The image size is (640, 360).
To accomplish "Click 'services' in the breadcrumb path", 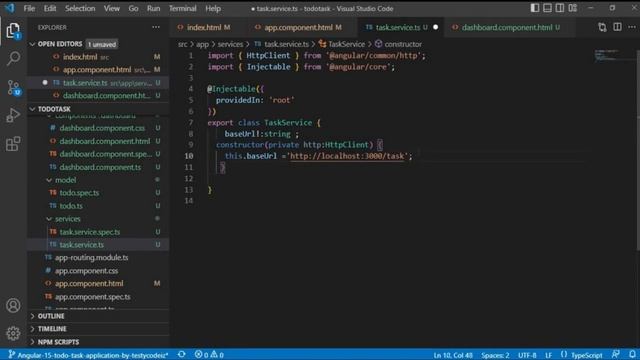I will pyautogui.click(x=230, y=44).
